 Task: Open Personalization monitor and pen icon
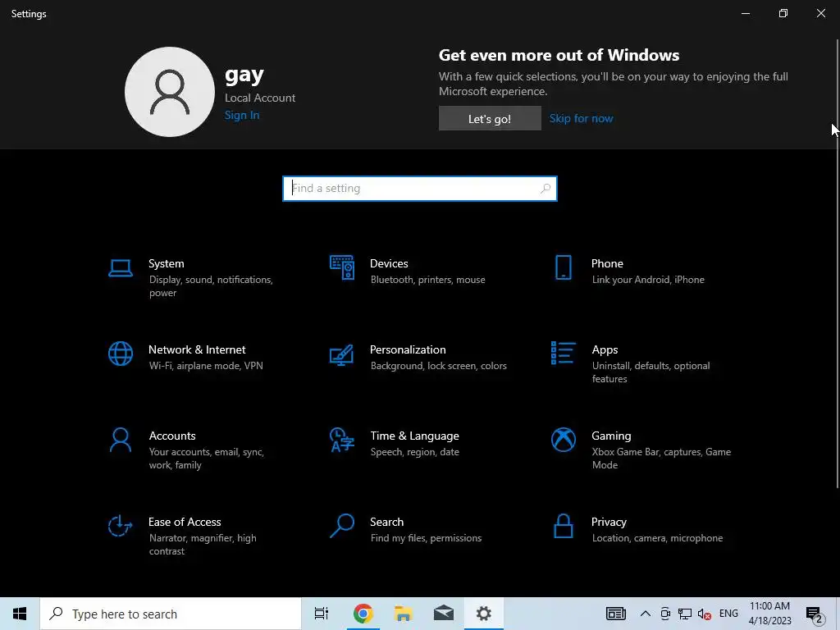(x=342, y=354)
